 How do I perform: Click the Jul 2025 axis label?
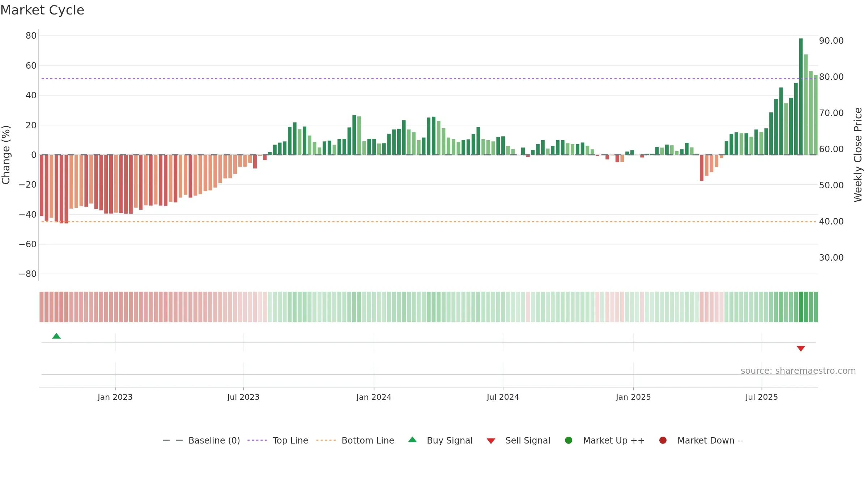pos(762,397)
